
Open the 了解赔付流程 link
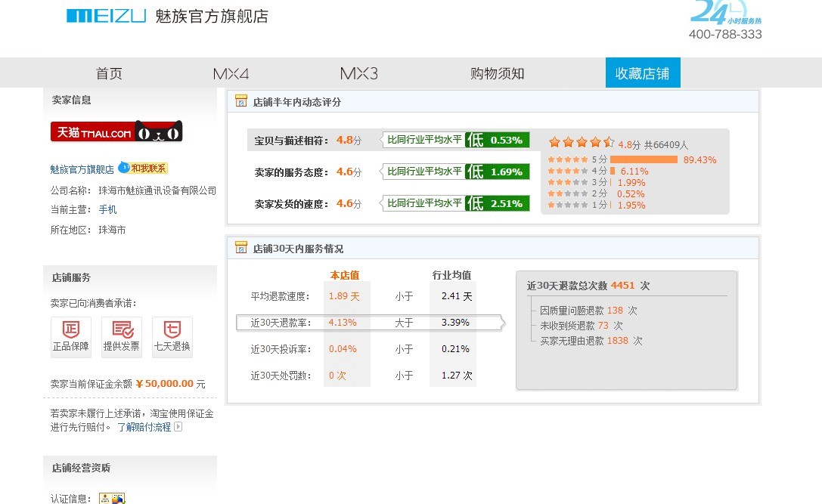[x=144, y=427]
